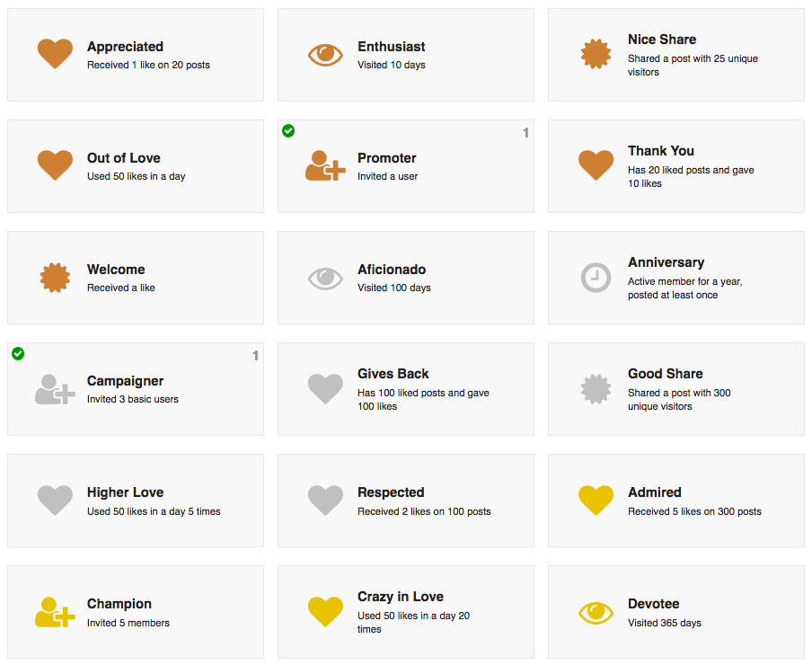This screenshot has height=665, width=812.
Task: Click the Good Share badge description text
Action: pos(679,399)
